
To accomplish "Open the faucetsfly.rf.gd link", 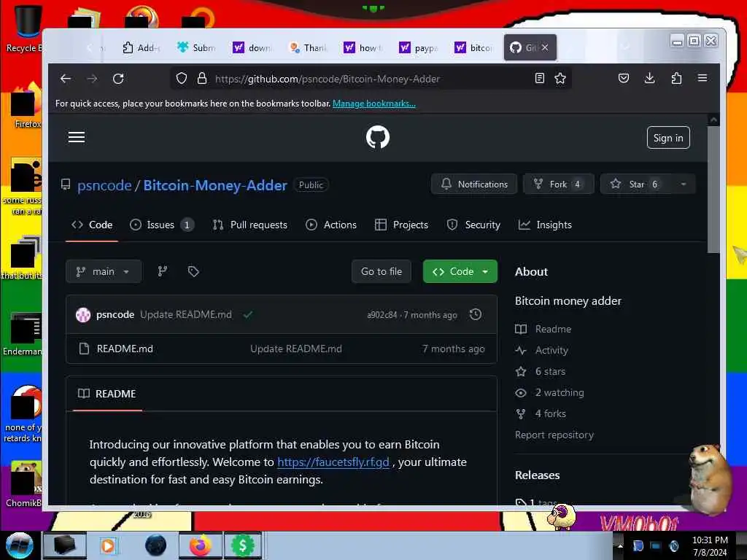I will coord(333,462).
